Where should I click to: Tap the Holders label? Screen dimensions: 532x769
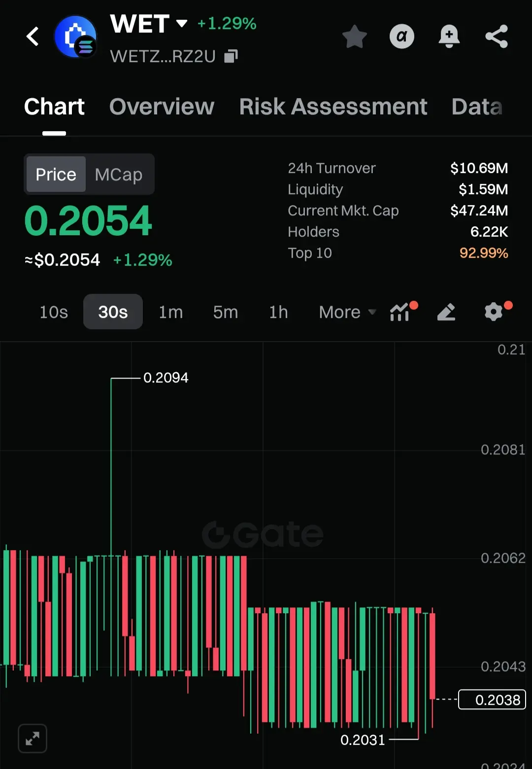[x=313, y=232]
